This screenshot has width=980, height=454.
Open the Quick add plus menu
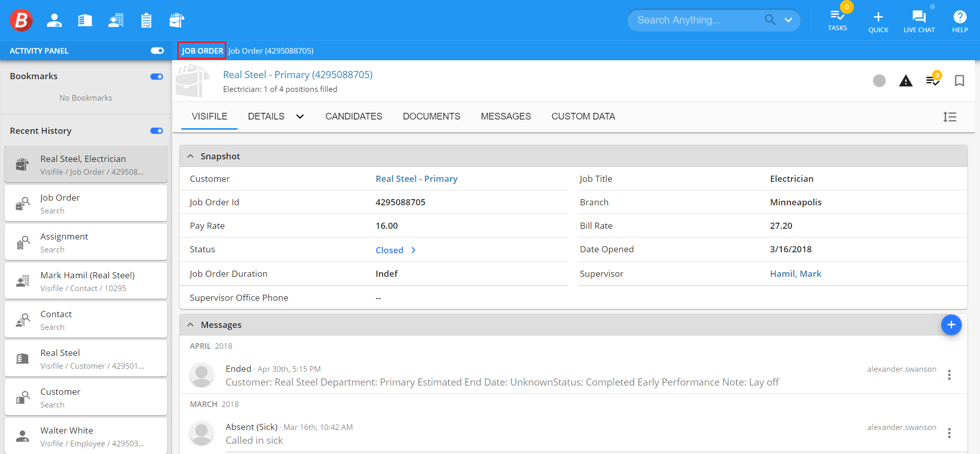click(878, 22)
